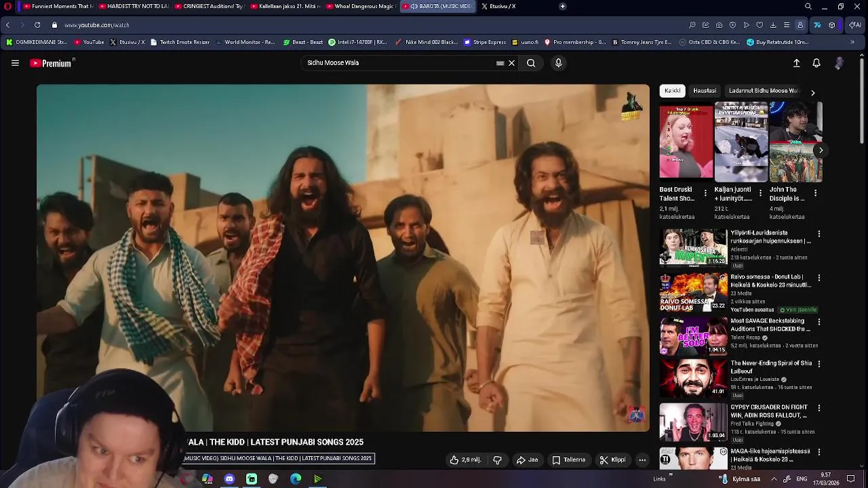868x488 pixels.
Task: Save the video with Tallenna
Action: (x=568, y=460)
